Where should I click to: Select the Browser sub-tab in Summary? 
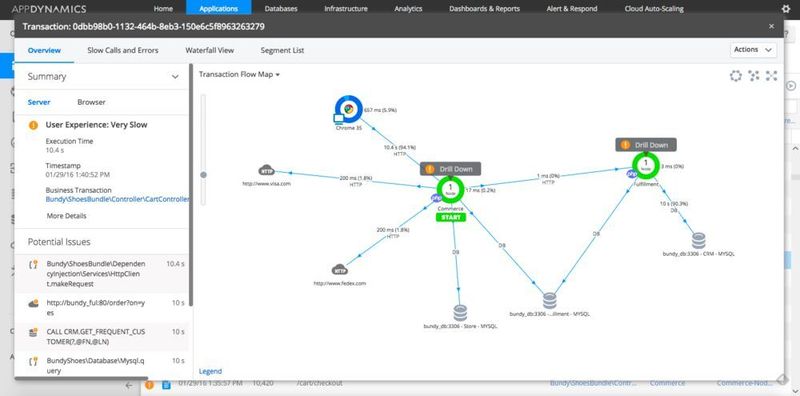91,102
